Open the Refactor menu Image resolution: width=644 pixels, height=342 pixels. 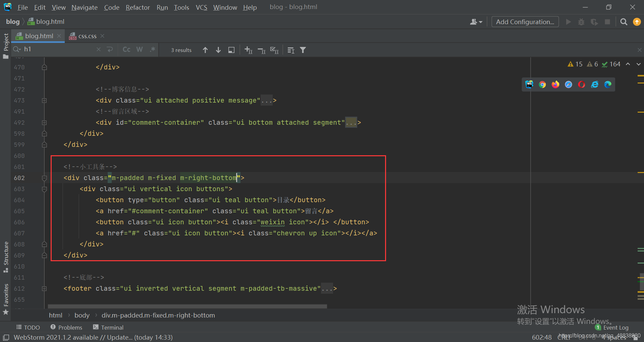(138, 7)
